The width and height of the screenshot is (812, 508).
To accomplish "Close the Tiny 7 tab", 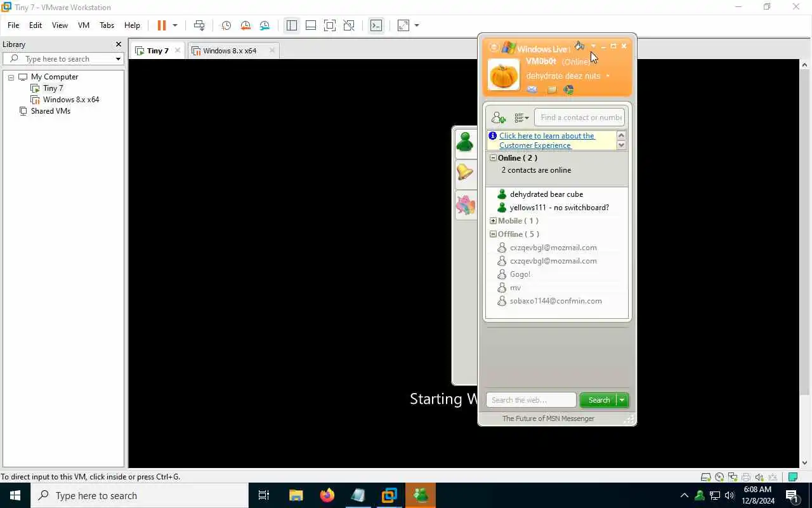I will click(178, 51).
